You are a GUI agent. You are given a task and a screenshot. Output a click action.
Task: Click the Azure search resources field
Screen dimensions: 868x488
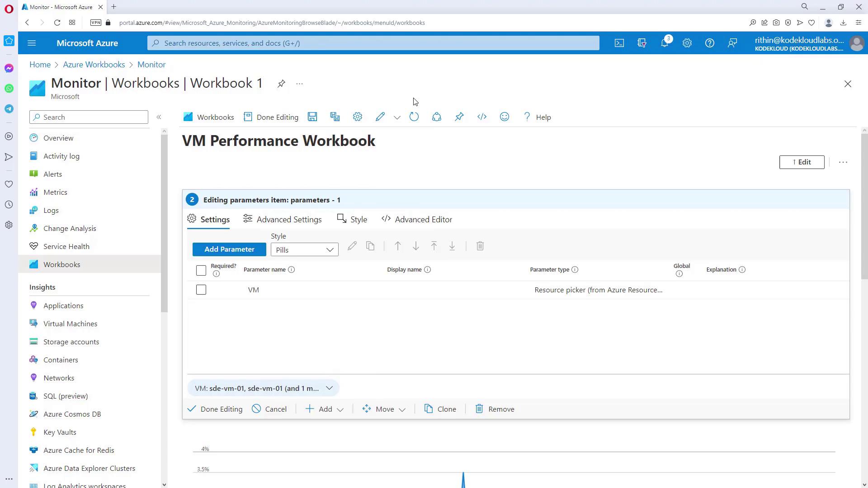[x=373, y=43]
